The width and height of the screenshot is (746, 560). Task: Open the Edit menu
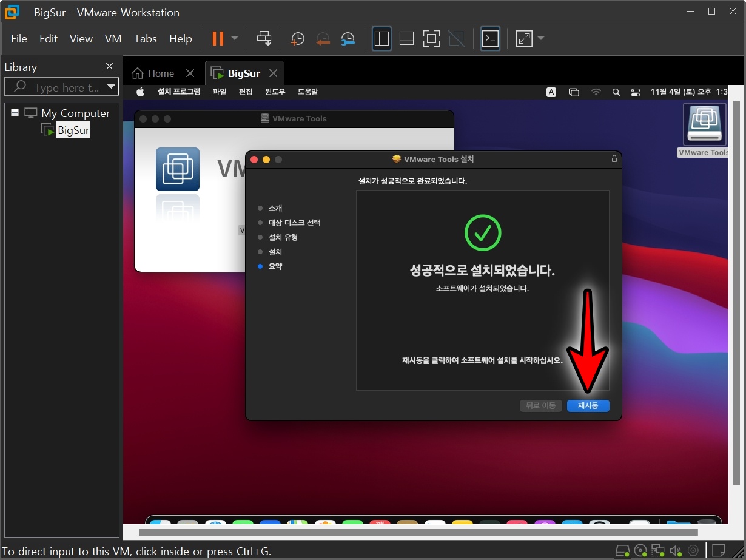coord(49,39)
